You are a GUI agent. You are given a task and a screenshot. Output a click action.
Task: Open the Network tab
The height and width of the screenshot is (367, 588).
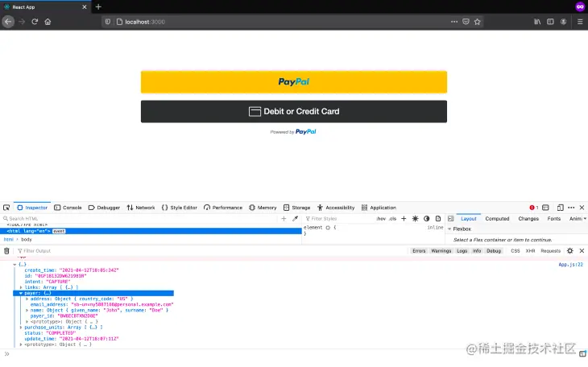click(x=141, y=208)
